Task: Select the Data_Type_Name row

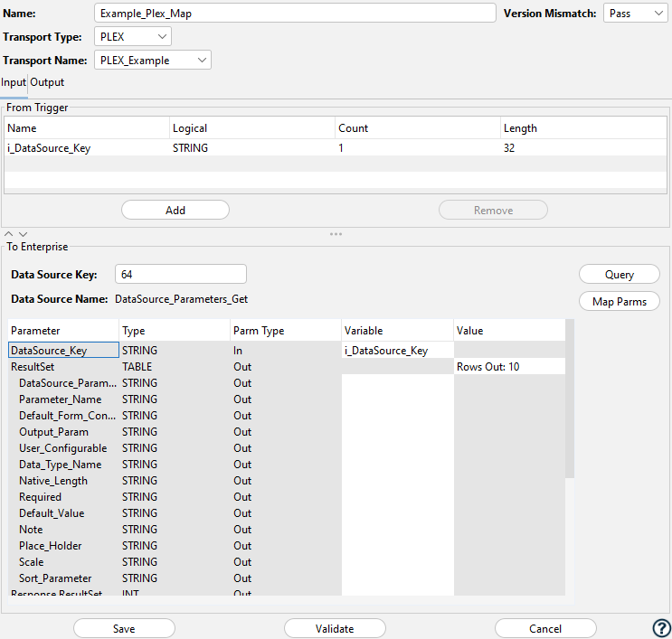Action: tap(287, 464)
